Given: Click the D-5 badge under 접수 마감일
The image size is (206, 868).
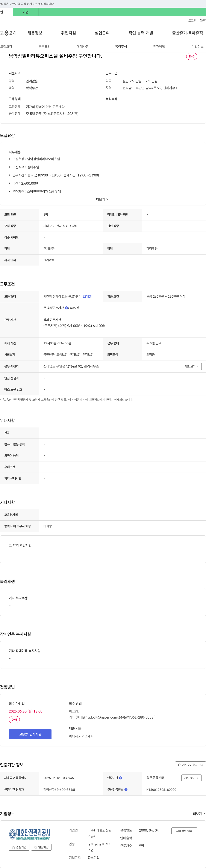Looking at the screenshot, I should (14, 719).
